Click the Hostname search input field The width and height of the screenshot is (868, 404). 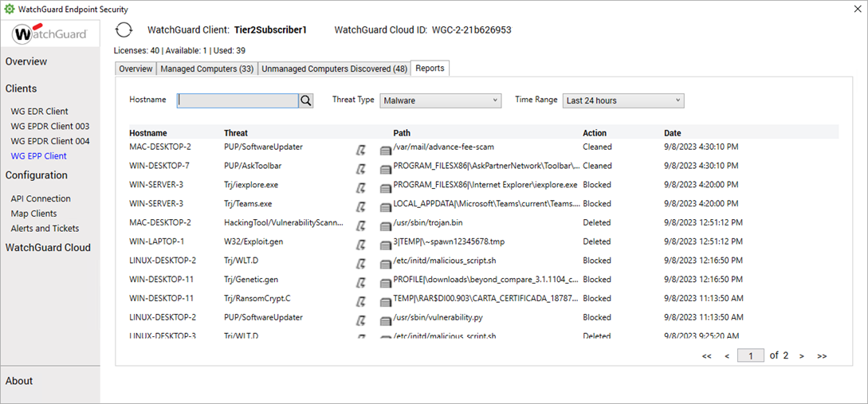[238, 100]
